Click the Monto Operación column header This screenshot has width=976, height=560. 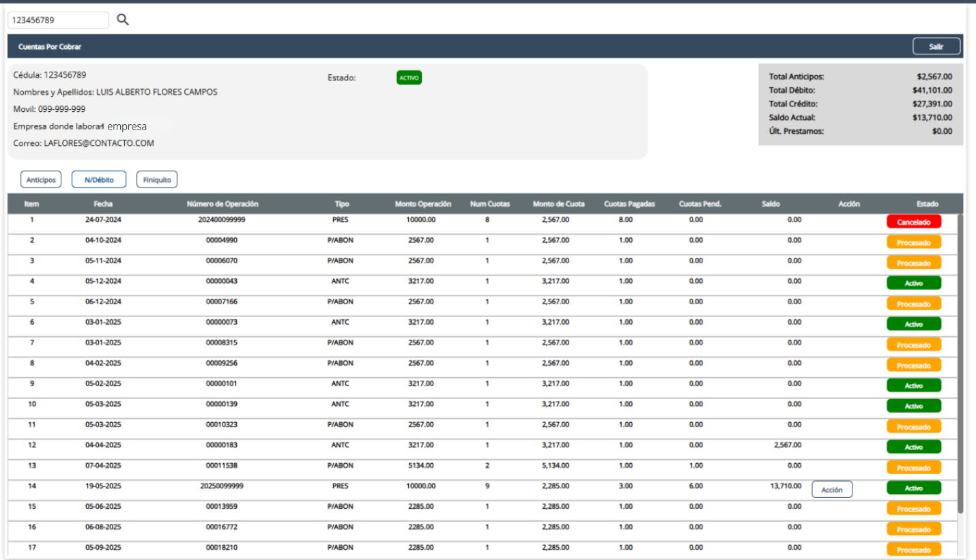point(423,204)
